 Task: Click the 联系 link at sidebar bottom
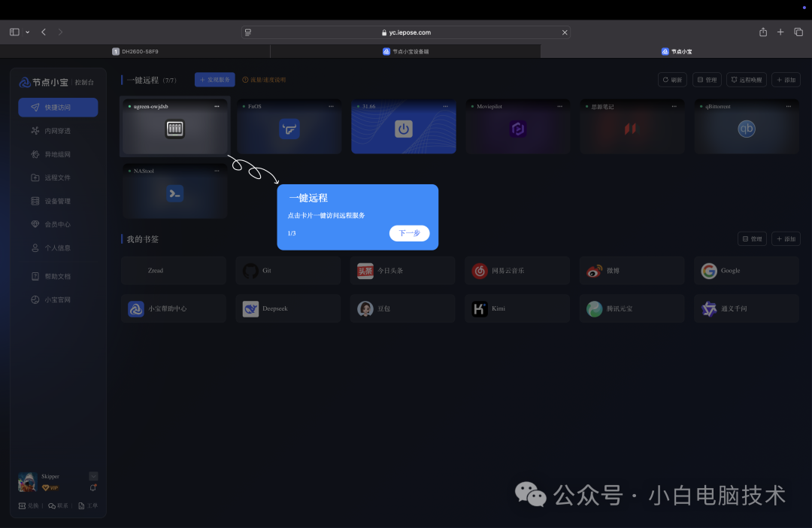tap(59, 506)
